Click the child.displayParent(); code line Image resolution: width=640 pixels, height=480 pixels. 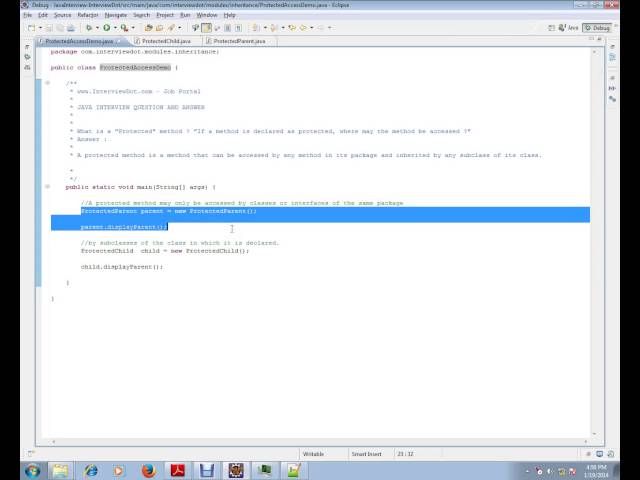[122, 267]
